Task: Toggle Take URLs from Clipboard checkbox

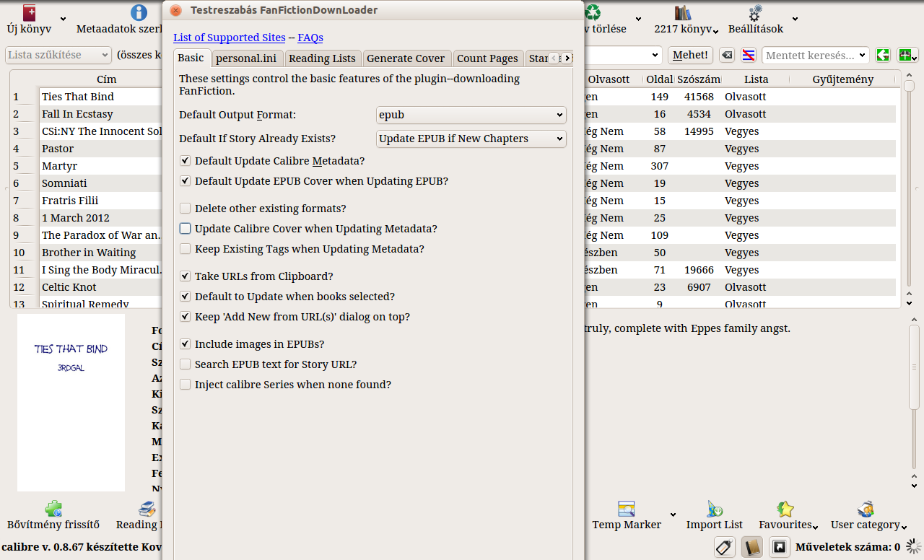Action: (186, 276)
